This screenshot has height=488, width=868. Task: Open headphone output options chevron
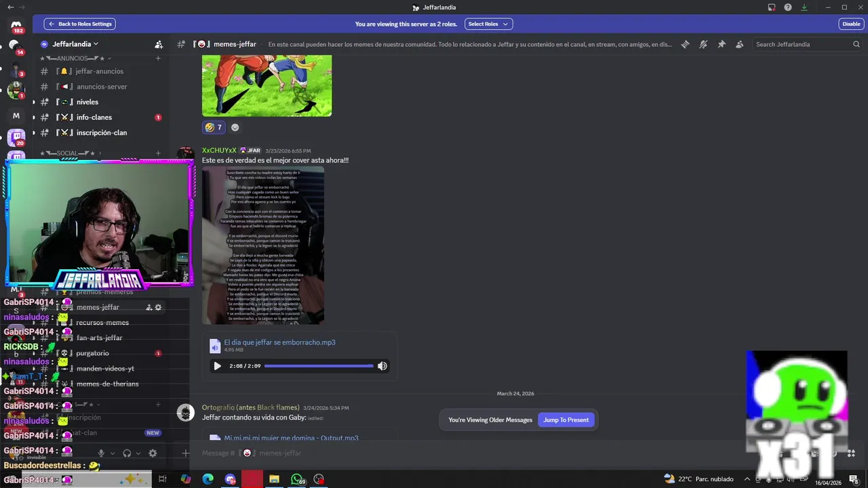(138, 453)
